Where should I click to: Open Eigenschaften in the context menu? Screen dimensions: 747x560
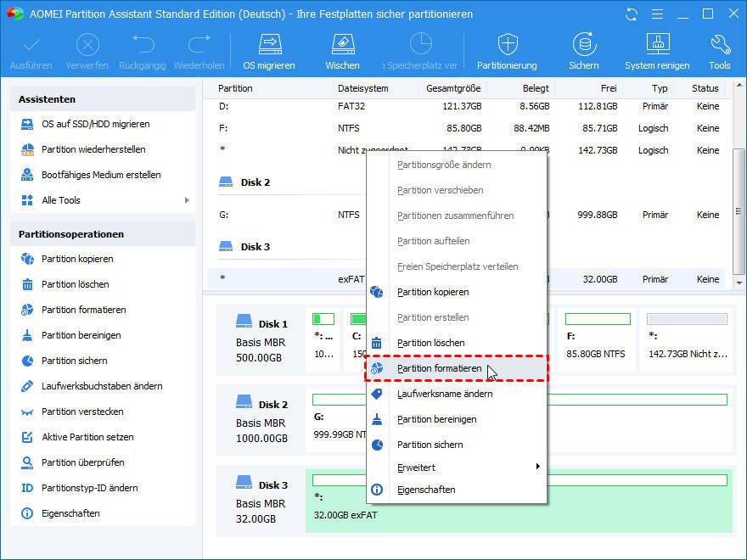(x=457, y=490)
